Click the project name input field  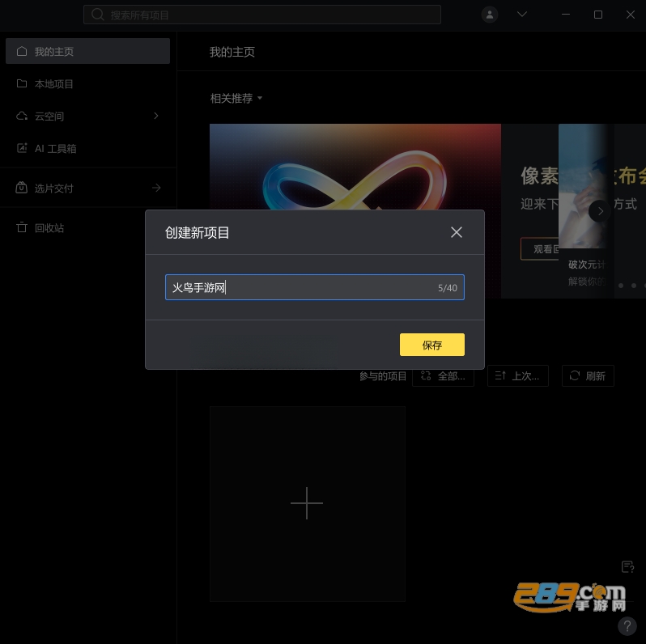(x=314, y=287)
